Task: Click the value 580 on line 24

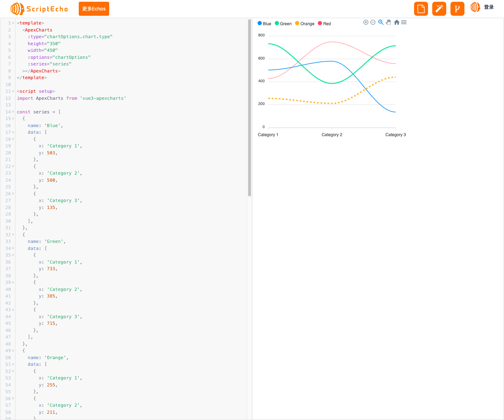Action: point(51,180)
